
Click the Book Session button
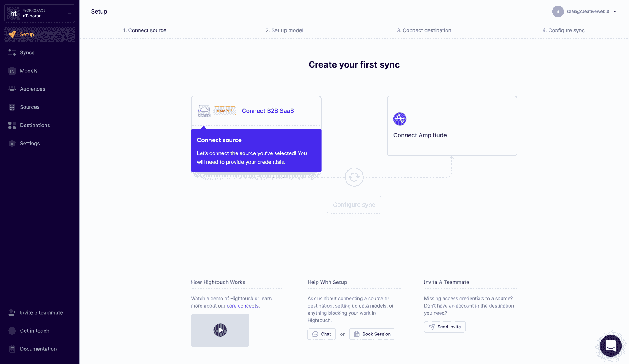point(372,334)
